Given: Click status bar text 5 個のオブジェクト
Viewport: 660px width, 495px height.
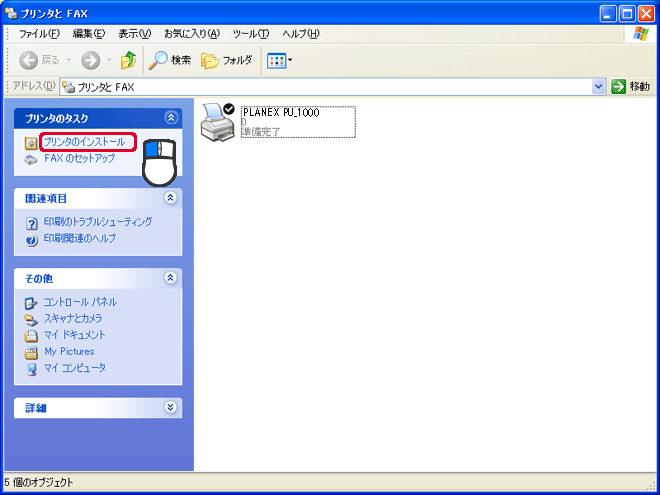Looking at the screenshot, I should point(39,482).
